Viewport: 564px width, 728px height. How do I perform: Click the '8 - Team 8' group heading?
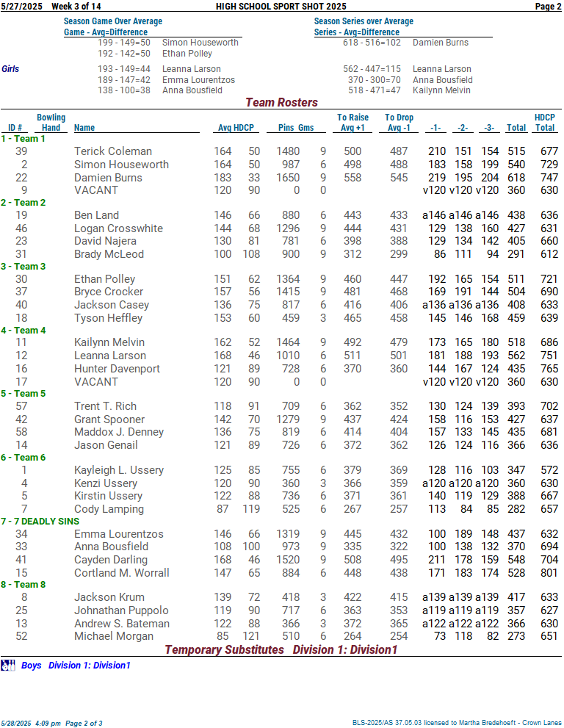coord(23,585)
